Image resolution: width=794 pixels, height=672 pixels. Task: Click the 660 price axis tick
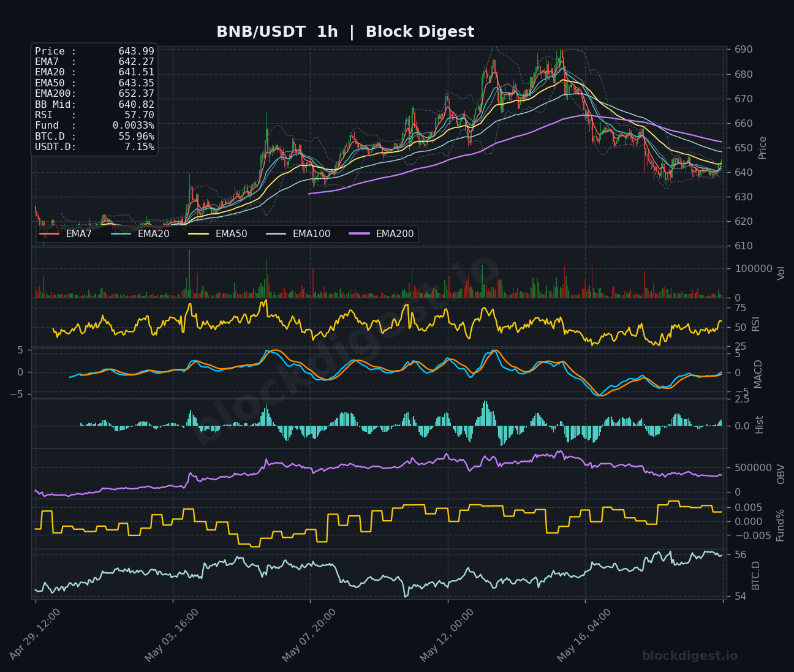pos(744,123)
